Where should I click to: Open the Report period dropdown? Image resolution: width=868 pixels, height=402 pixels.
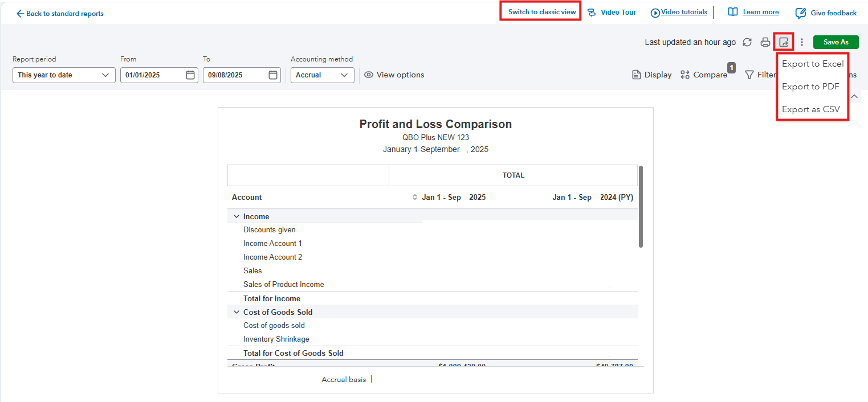(x=64, y=75)
